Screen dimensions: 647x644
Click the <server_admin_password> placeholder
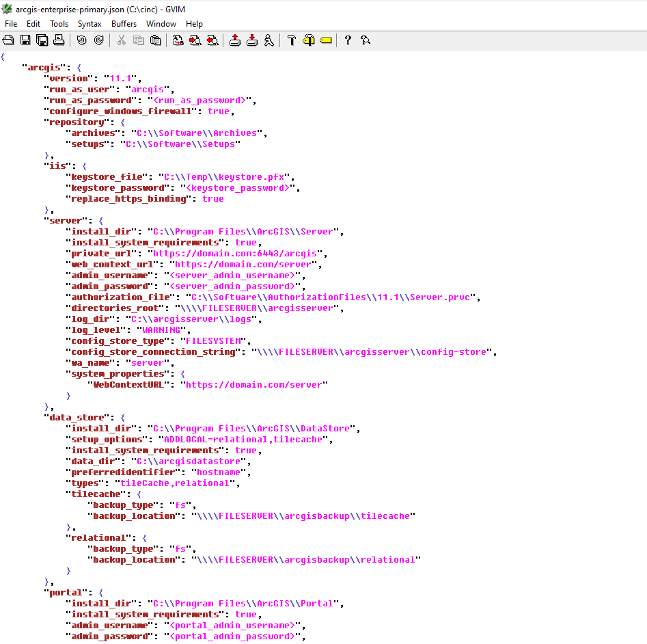point(232,286)
